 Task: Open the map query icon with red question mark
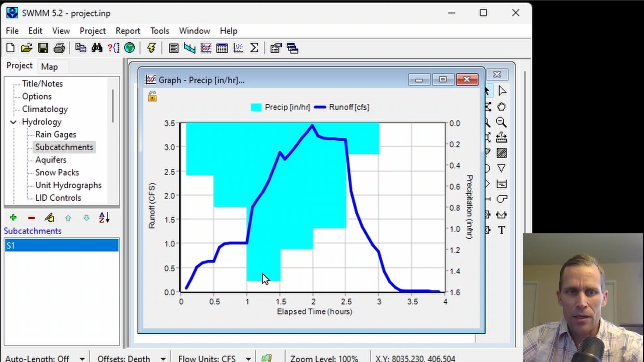coord(113,48)
